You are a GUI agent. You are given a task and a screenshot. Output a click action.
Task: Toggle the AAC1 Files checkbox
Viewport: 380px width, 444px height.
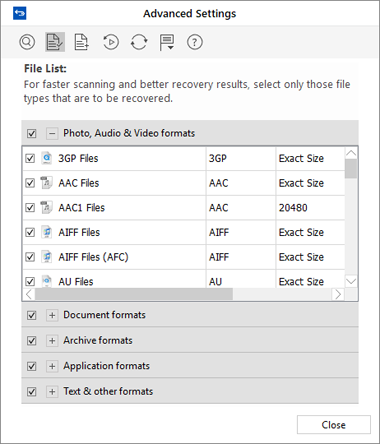click(x=30, y=207)
